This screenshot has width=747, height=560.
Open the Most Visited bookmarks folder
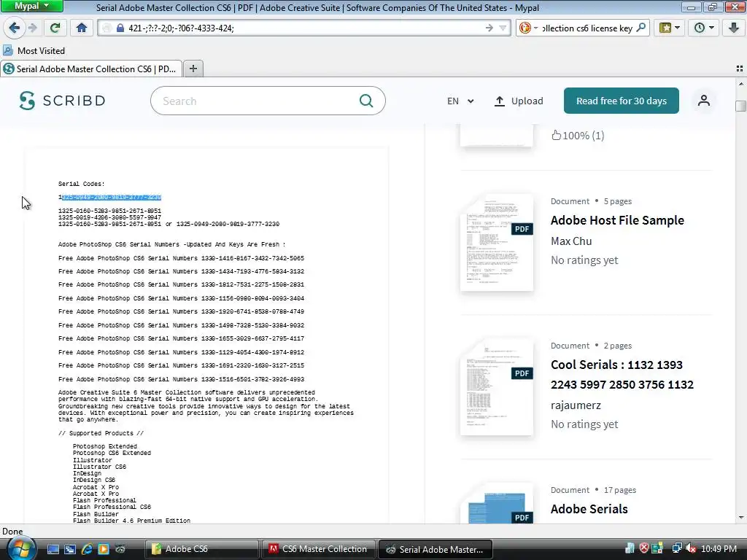tap(34, 50)
